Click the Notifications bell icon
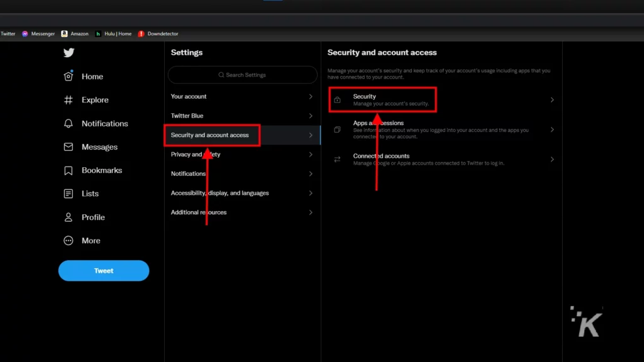 point(68,123)
